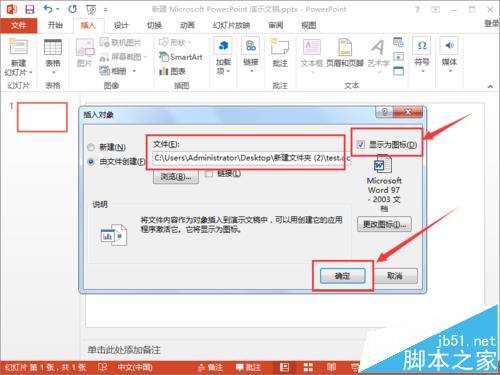This screenshot has height=375, width=500.
Task: Switch to Normal view icon in status bar
Action: pos(284,367)
